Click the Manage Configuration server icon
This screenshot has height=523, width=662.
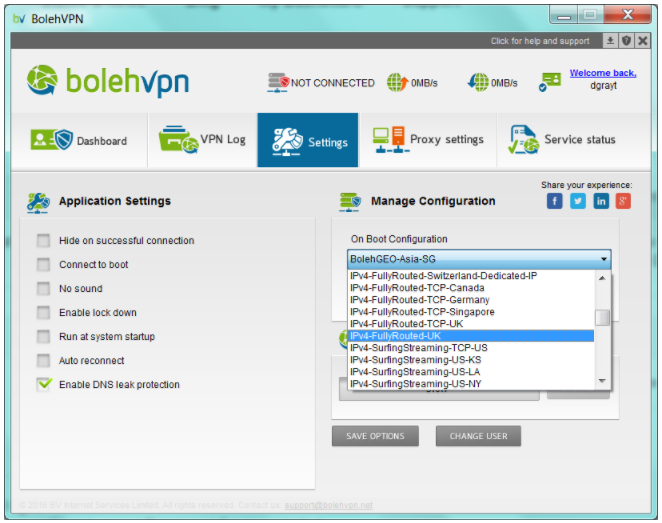tap(350, 202)
